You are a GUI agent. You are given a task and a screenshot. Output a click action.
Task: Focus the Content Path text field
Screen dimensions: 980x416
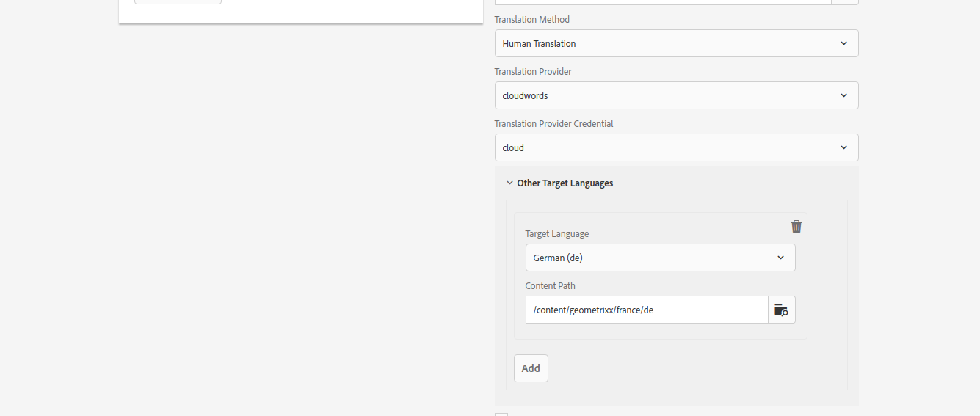[x=646, y=310]
